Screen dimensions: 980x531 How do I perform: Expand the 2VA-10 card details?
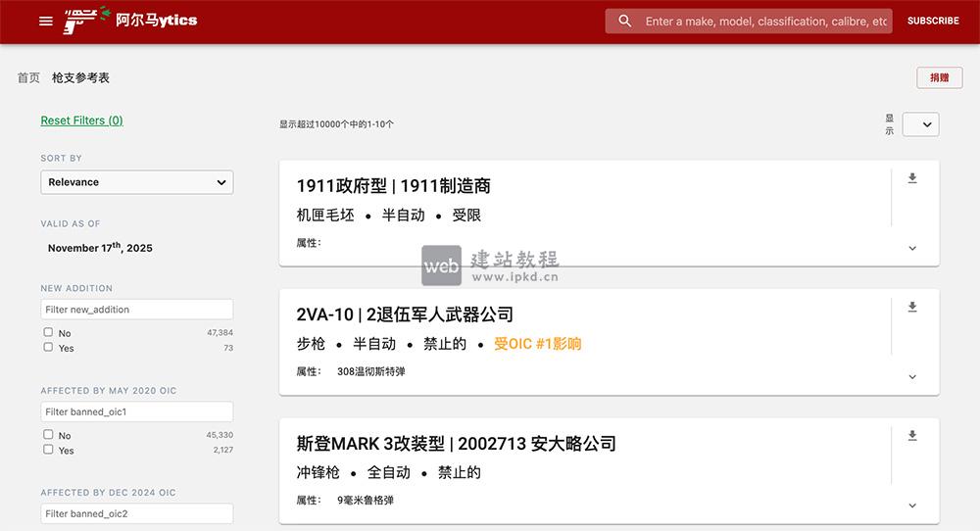[911, 377]
